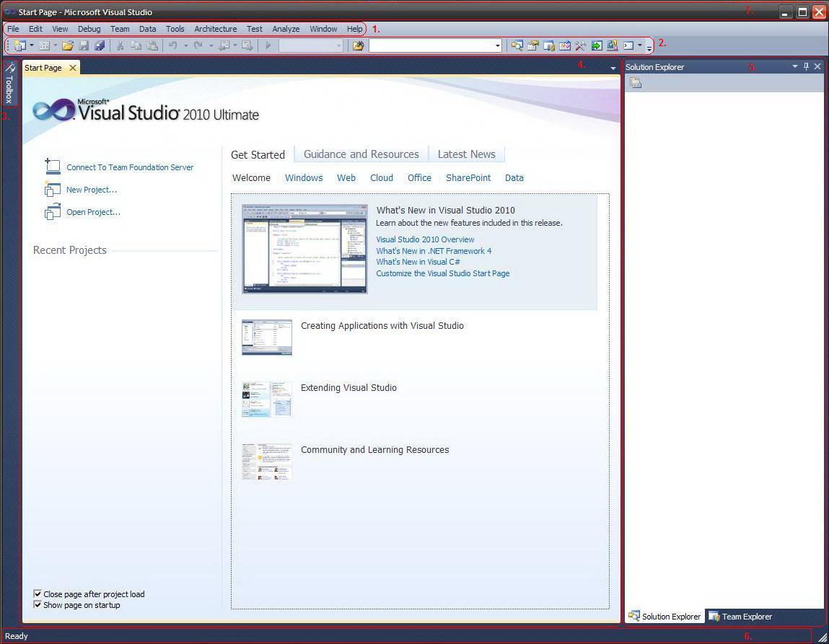Click the Paste clipboard icon
Image resolution: width=829 pixels, height=644 pixels.
[x=152, y=46]
